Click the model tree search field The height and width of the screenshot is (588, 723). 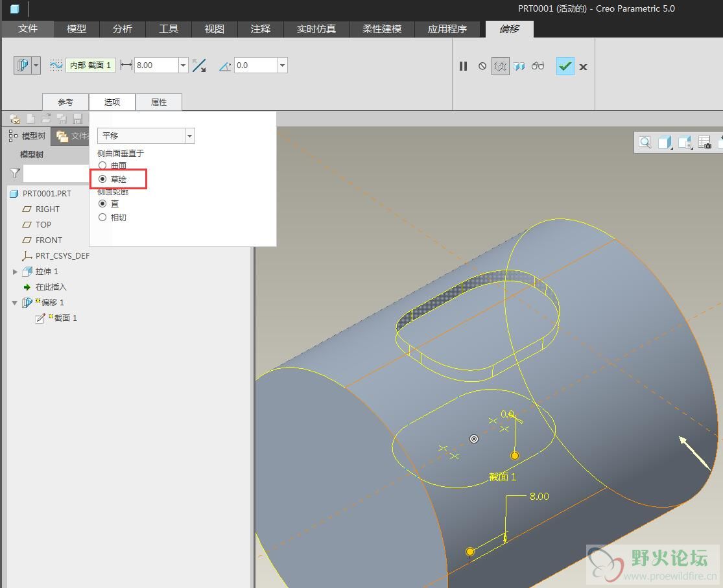pos(56,173)
